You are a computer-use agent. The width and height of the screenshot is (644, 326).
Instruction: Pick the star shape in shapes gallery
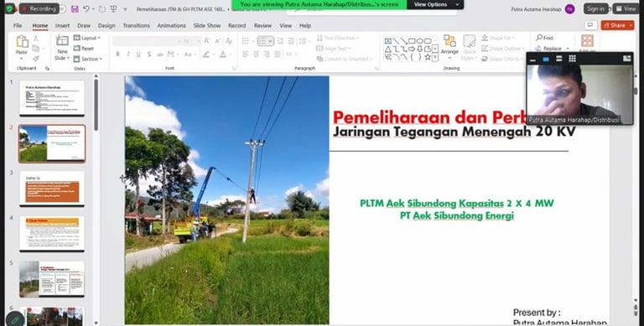click(x=428, y=57)
